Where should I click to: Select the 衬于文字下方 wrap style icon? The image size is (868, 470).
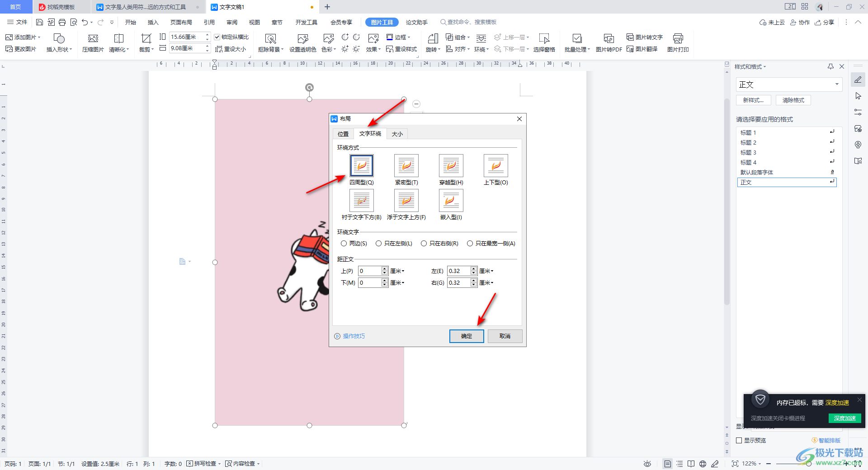coord(361,200)
